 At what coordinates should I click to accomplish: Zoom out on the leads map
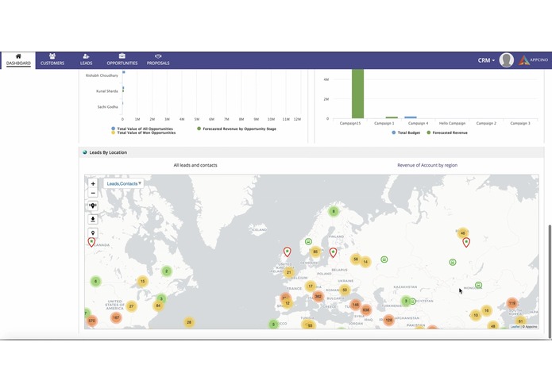pyautogui.click(x=93, y=193)
